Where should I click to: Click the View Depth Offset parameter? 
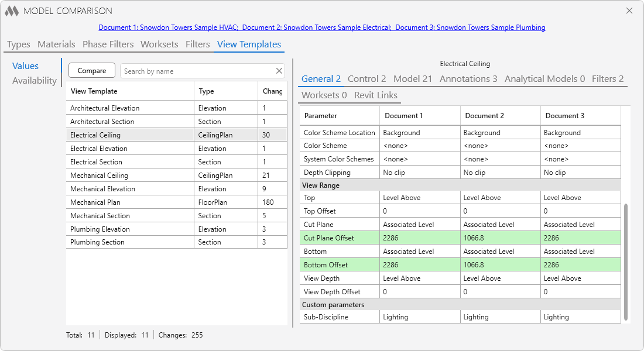click(x=339, y=292)
